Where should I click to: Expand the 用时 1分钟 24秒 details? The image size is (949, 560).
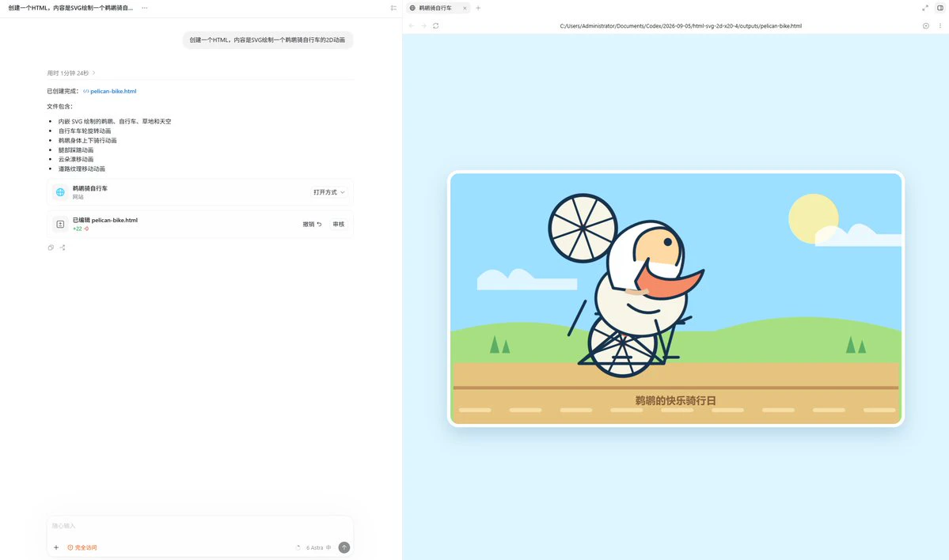point(70,74)
